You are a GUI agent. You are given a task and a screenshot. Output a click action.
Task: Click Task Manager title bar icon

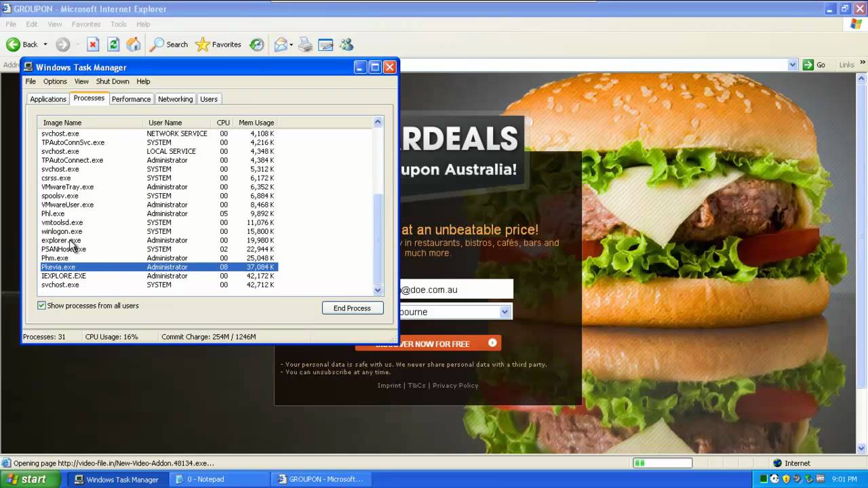(x=28, y=67)
